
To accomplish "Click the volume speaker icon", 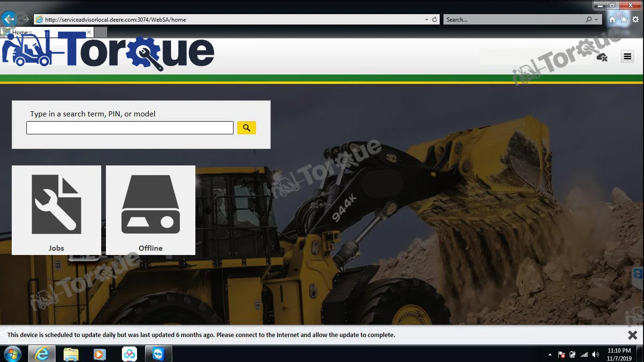I will coord(596,354).
